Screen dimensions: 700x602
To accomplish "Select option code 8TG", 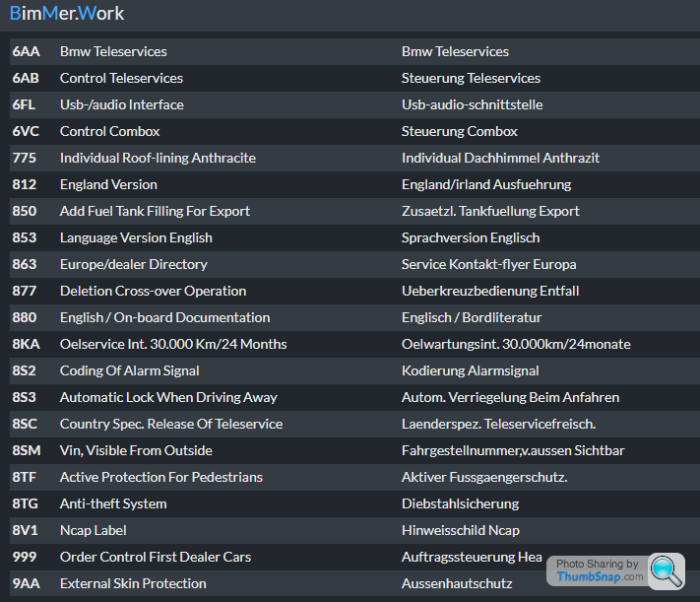I will click(x=25, y=503).
